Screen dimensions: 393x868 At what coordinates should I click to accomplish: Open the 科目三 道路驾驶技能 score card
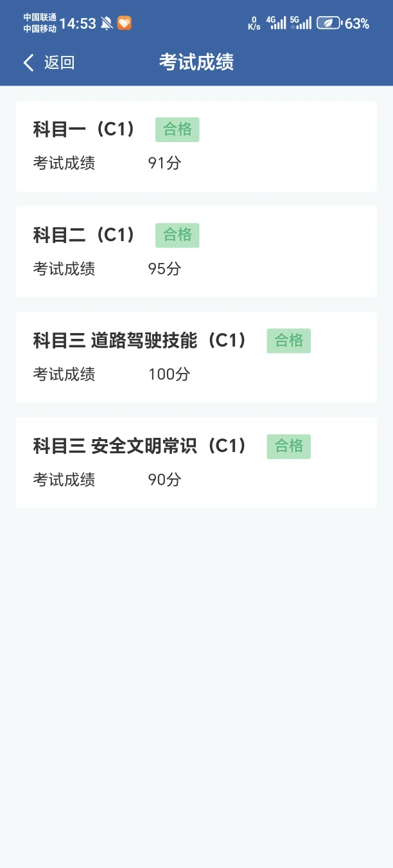coord(197,357)
